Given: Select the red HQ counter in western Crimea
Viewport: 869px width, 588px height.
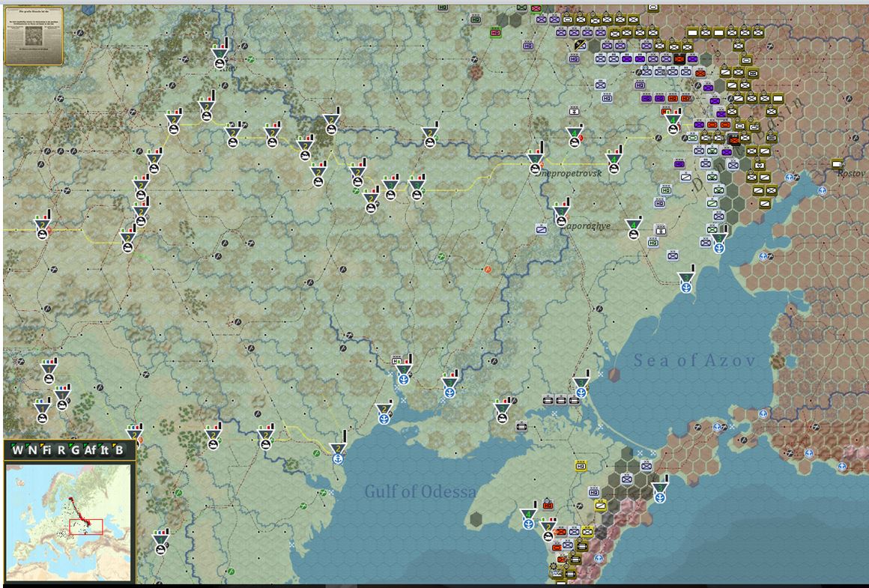Looking at the screenshot, I should click(548, 504).
